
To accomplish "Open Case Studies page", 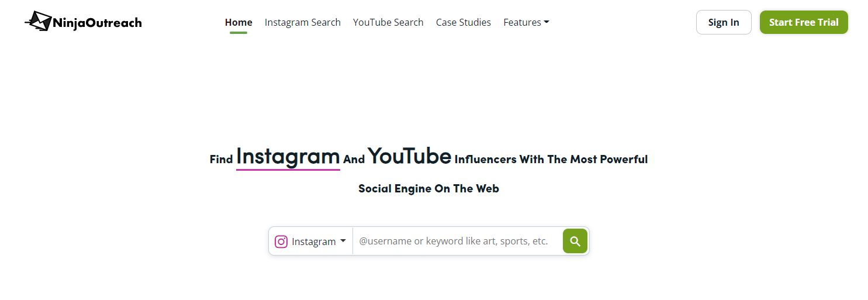I will [x=464, y=22].
